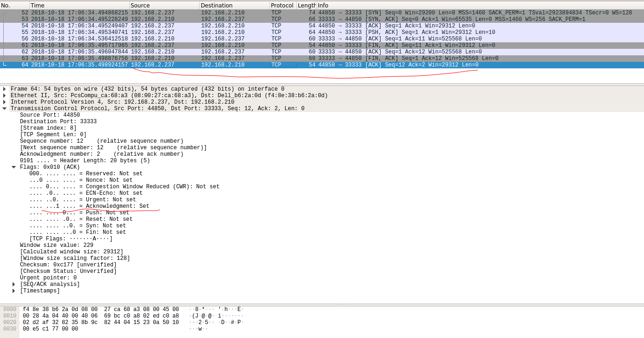Viewport: 644px width, 338px height.
Task: Select the Header Length: 20 bytes line
Action: click(x=85, y=161)
